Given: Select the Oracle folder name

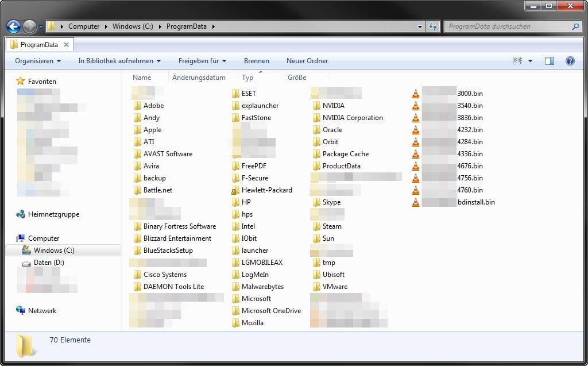Looking at the screenshot, I should pyautogui.click(x=332, y=130).
